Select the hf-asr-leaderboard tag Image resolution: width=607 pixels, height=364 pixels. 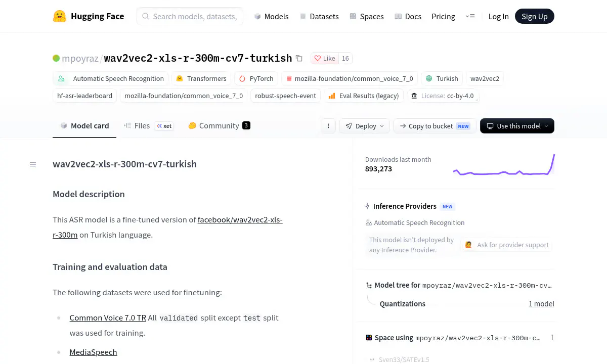coord(85,96)
